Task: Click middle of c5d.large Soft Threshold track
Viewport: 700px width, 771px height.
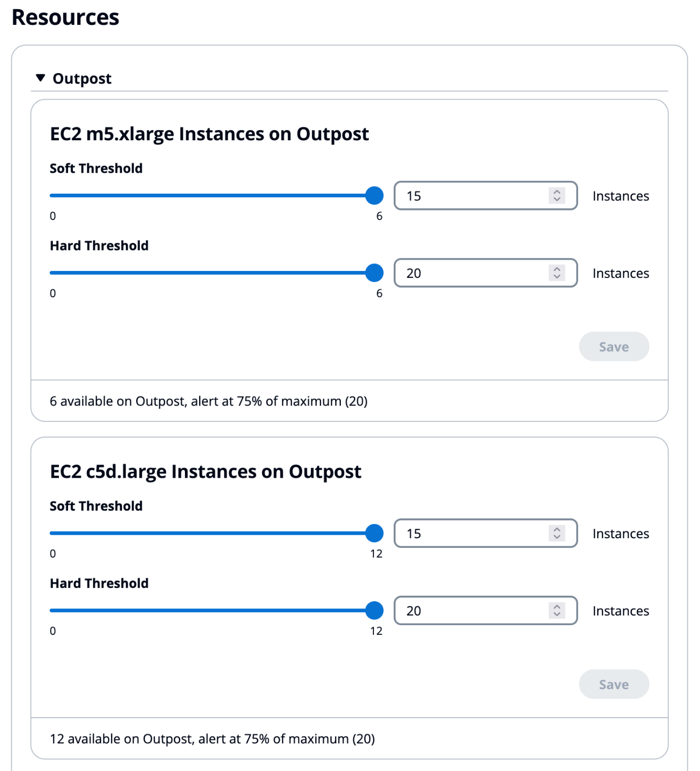Action: (x=212, y=533)
